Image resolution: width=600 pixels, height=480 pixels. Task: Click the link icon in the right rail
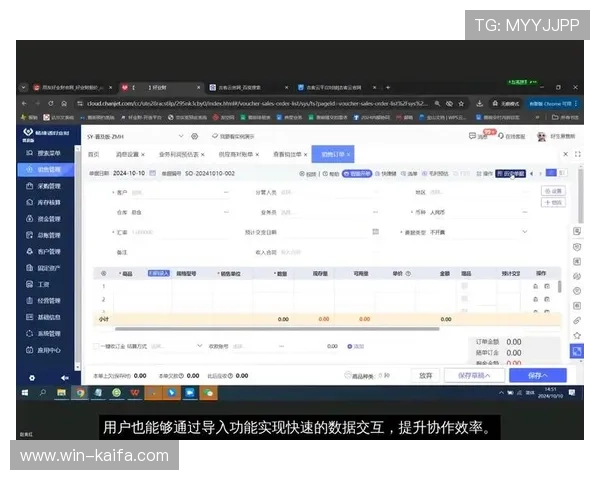coord(577,320)
